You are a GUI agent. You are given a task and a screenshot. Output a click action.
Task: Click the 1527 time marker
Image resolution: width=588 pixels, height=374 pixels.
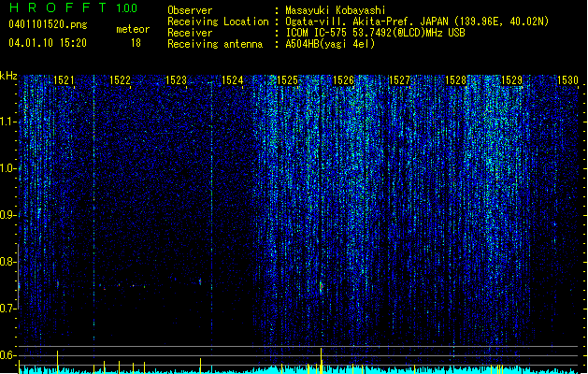pyautogui.click(x=399, y=80)
